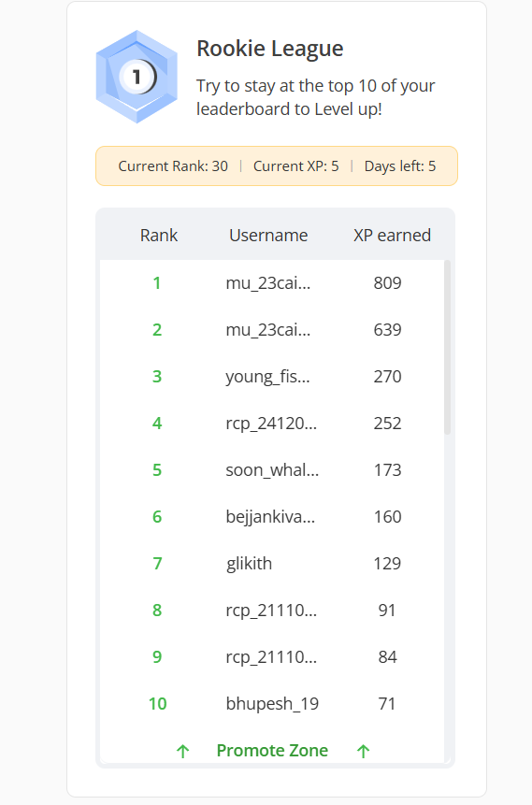Screen dimensions: 532x805
Task: Select the Rank column header
Action: pos(159,235)
